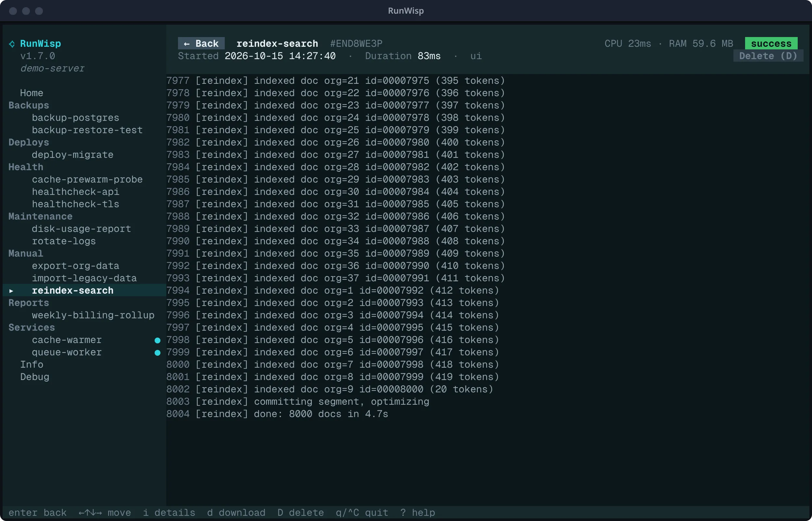Open the Info page in sidebar
Image resolution: width=812 pixels, height=521 pixels.
32,364
